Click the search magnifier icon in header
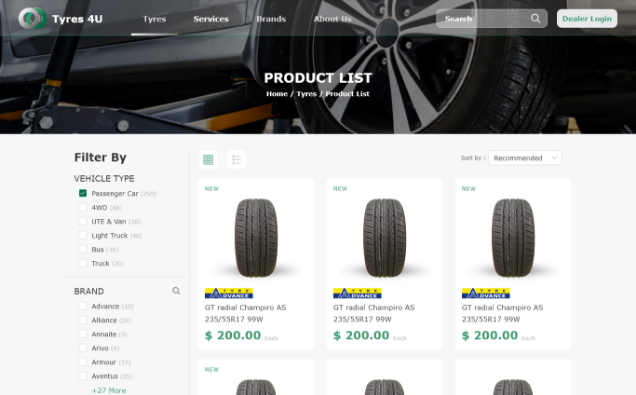This screenshot has height=395, width=636. [x=535, y=18]
